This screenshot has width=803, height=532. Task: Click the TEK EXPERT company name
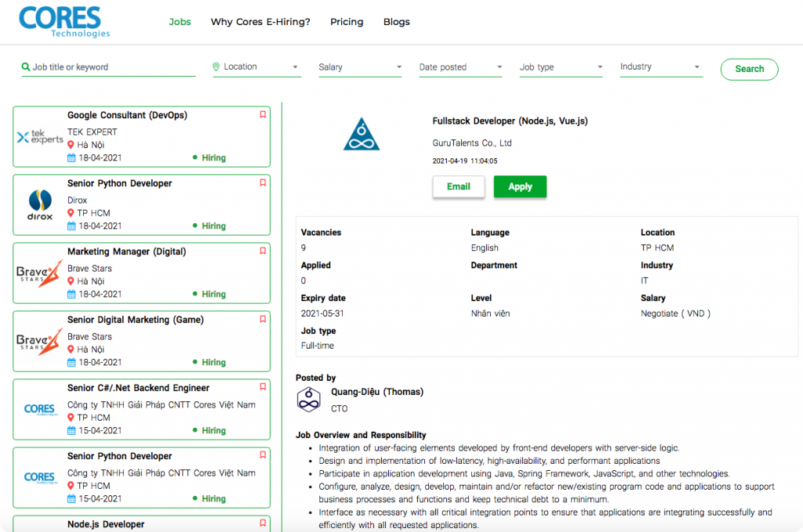tap(93, 132)
